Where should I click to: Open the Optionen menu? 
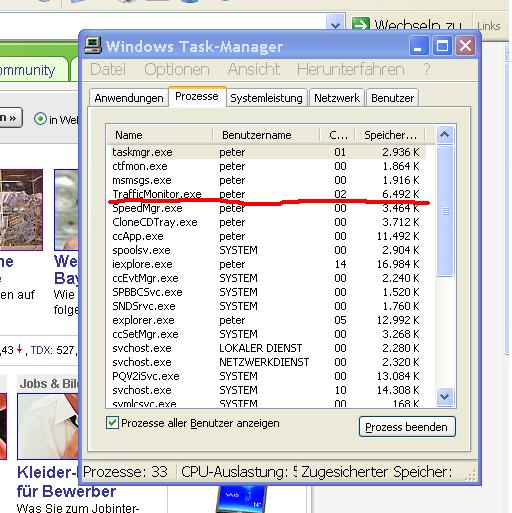tap(177, 70)
